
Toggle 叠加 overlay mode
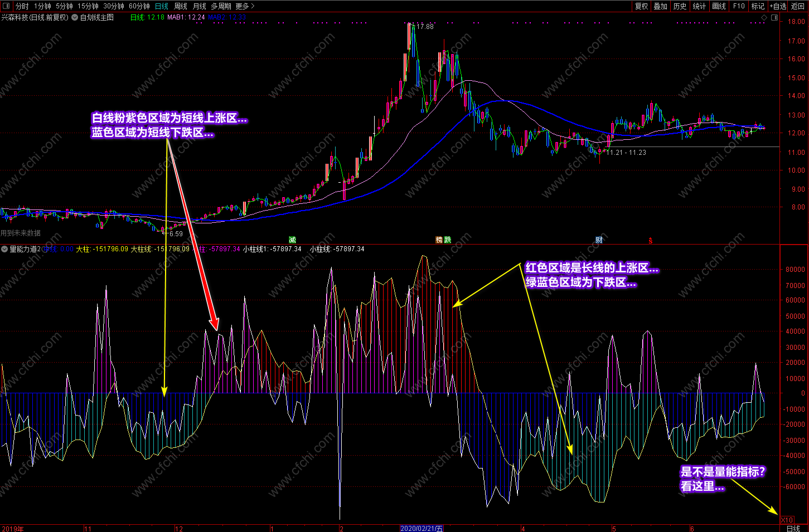pos(661,6)
